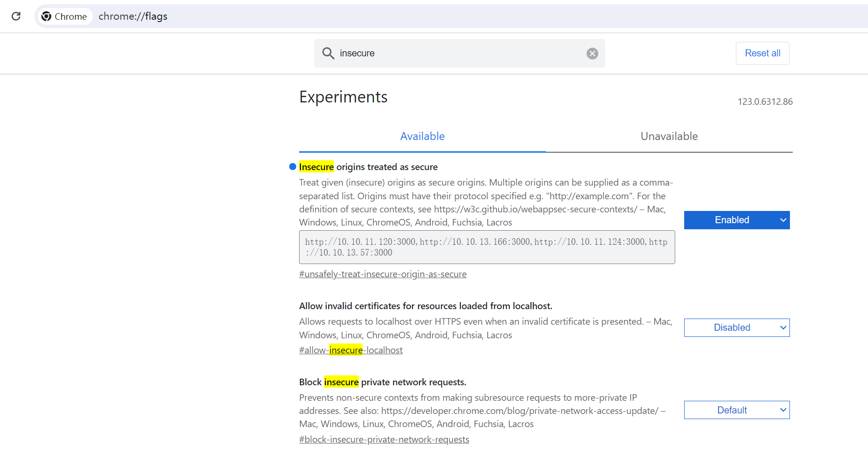868x475 pixels.
Task: Click the insecure origins list text box
Action: point(487,247)
